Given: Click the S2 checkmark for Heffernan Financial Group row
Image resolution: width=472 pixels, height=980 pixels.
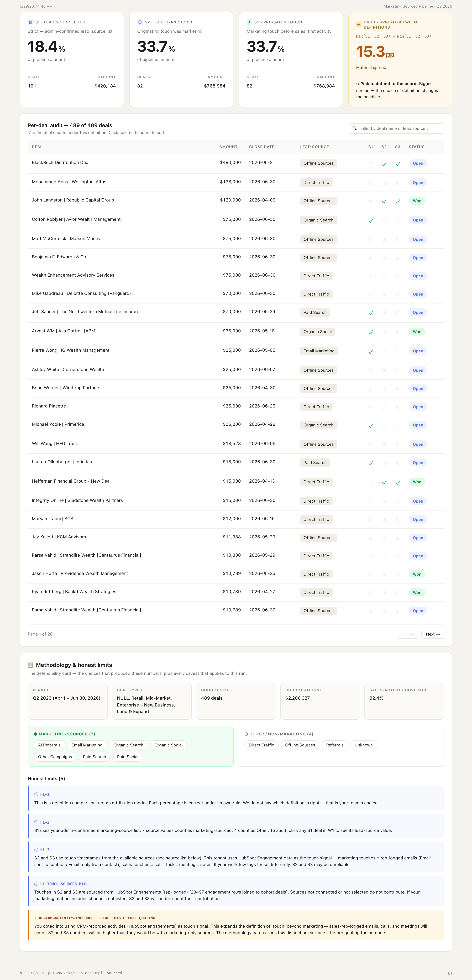Looking at the screenshot, I should coord(384,483).
